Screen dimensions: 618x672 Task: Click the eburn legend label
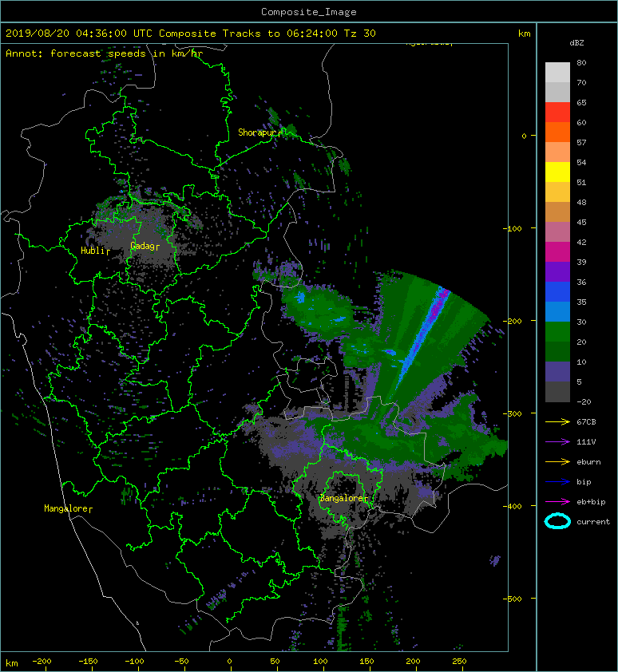(x=588, y=461)
